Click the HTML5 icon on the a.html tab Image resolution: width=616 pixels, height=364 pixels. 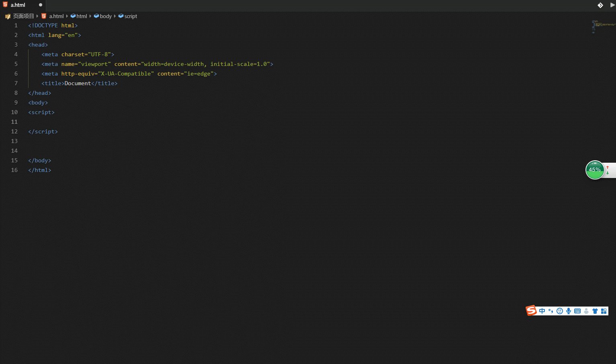coord(5,5)
